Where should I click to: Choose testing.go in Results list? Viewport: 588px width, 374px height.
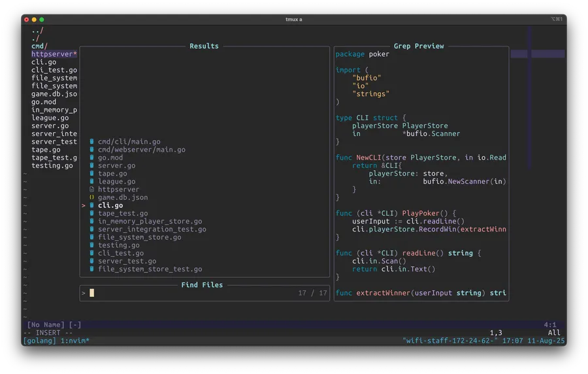118,245
